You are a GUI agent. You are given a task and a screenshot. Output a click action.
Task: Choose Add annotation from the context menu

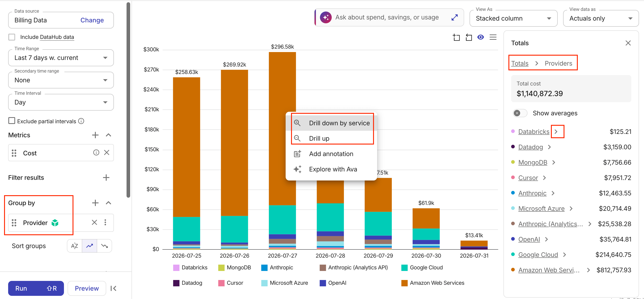click(x=331, y=154)
